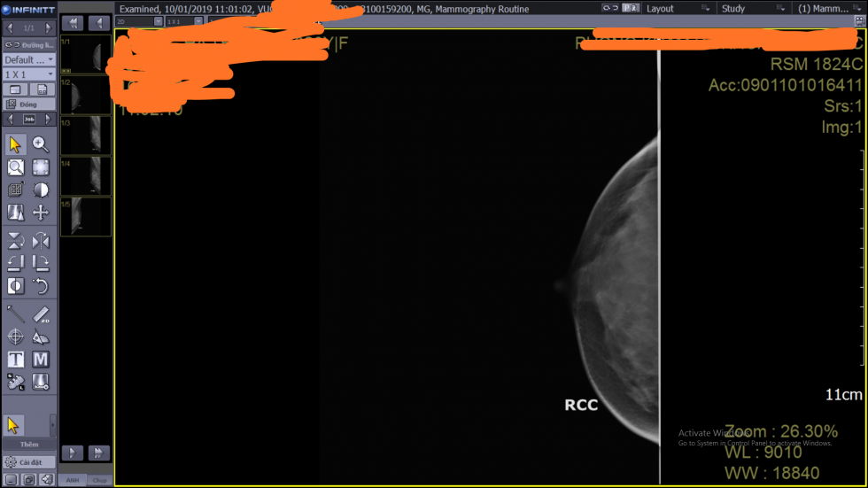Image resolution: width=868 pixels, height=488 pixels.
Task: Select thumbnail 1/3 in series strip
Action: (x=86, y=136)
